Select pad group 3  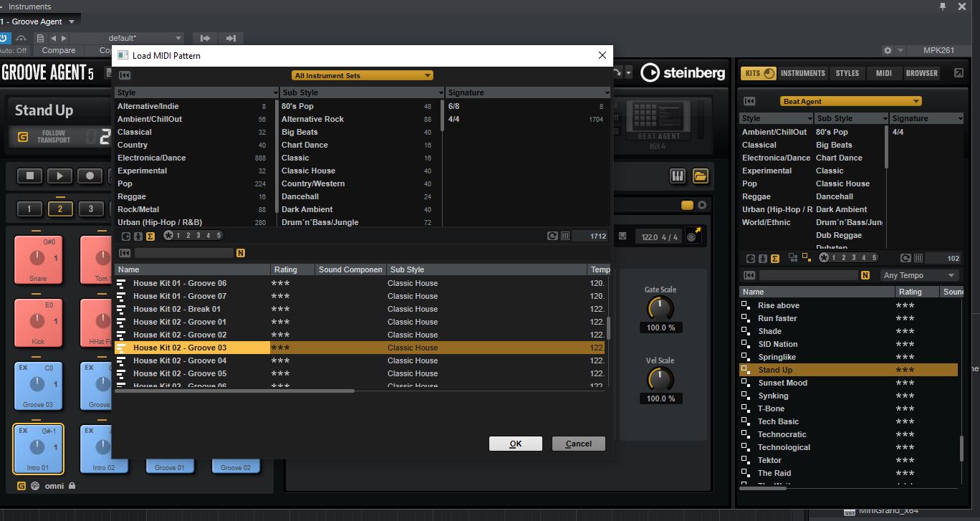coord(91,209)
